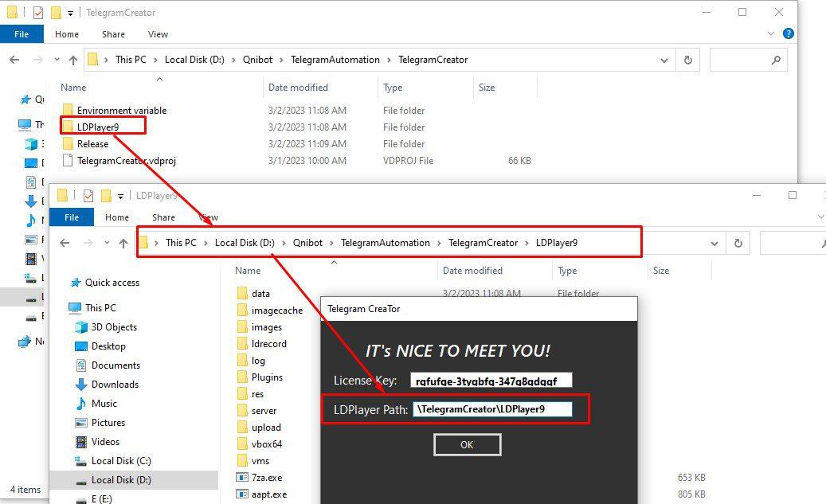Viewport: 826px width, 504px height.
Task: Click the Pictures icon in the navigation pane
Action: point(81,422)
